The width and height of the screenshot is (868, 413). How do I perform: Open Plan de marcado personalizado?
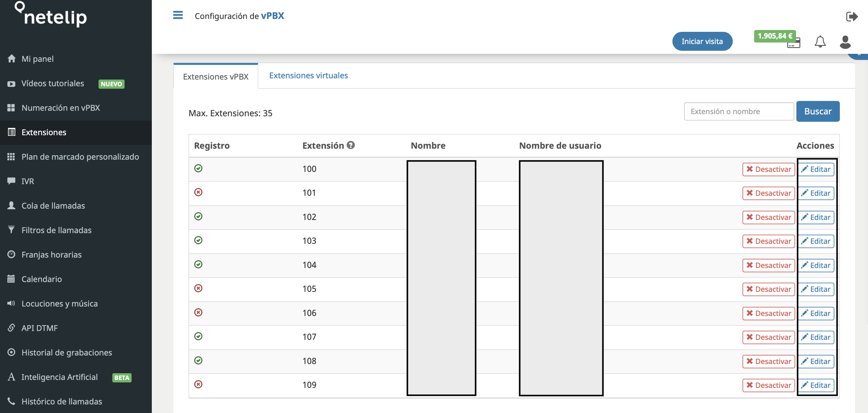pos(76,157)
